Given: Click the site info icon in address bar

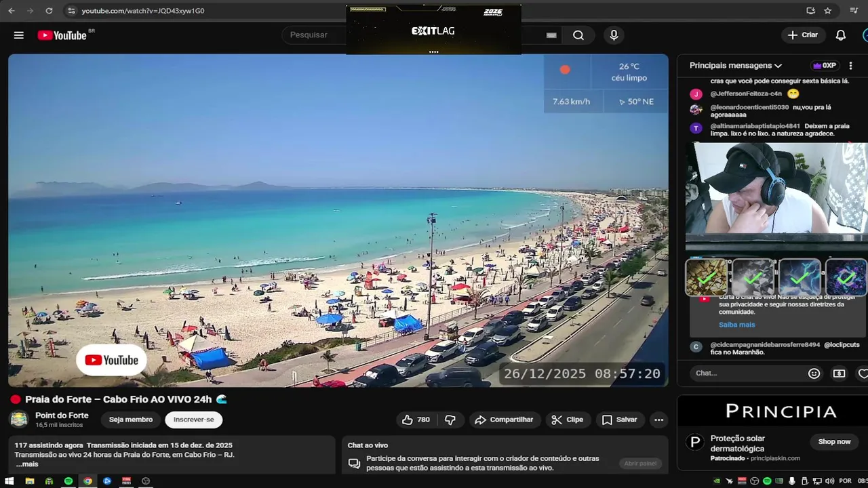Looking at the screenshot, I should (71, 11).
